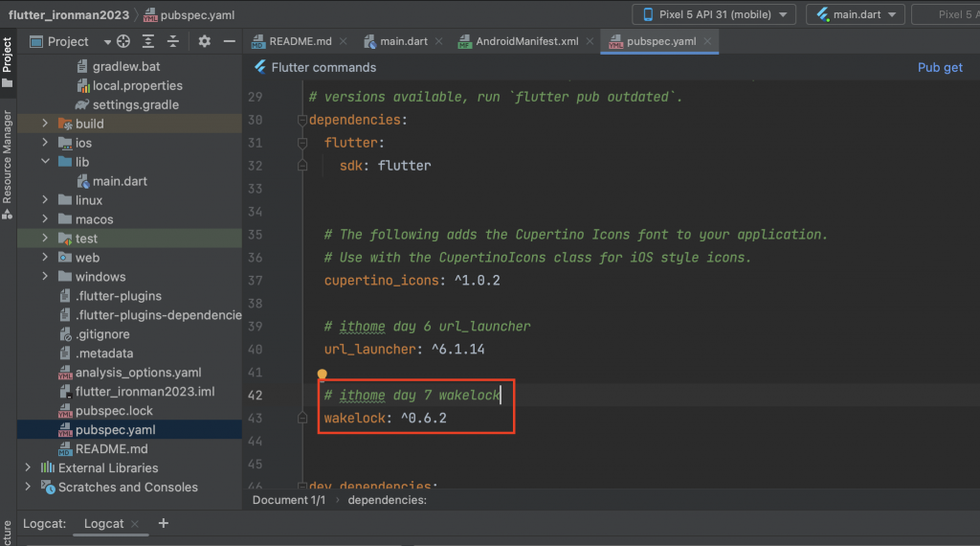980x546 pixels.
Task: Expand External Libraries node
Action: (x=28, y=467)
